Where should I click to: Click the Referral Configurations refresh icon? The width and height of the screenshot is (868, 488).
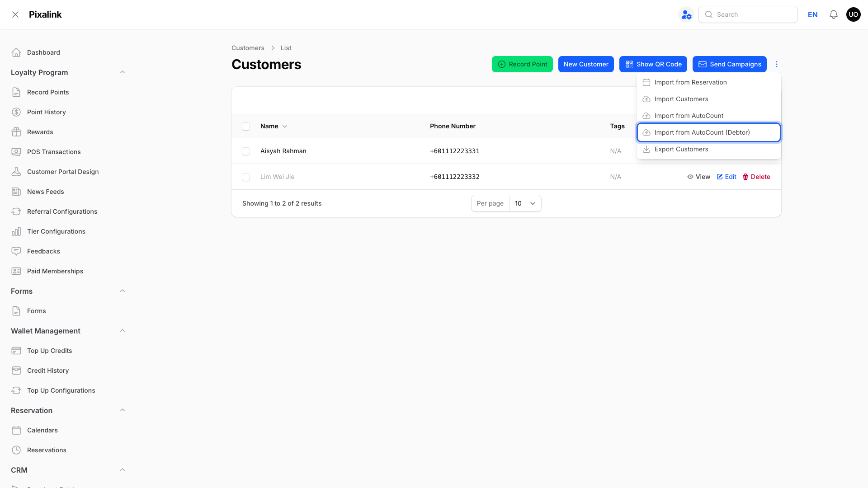tap(16, 211)
